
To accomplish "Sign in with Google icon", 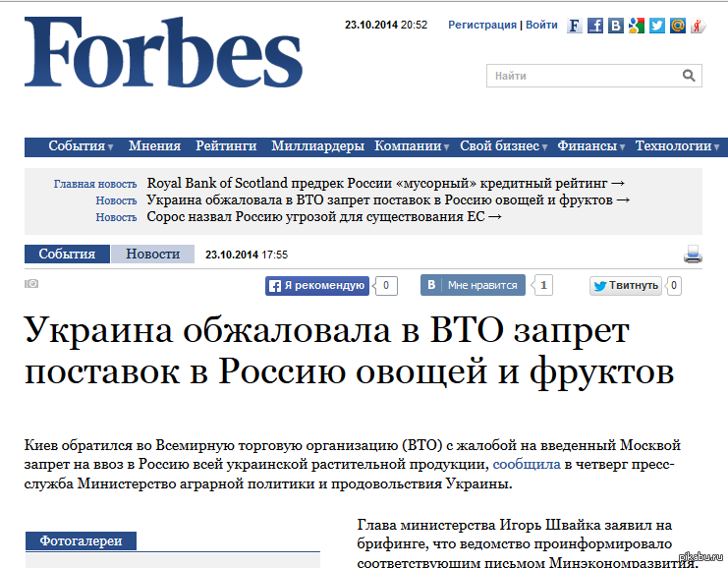I will pyautogui.click(x=637, y=26).
